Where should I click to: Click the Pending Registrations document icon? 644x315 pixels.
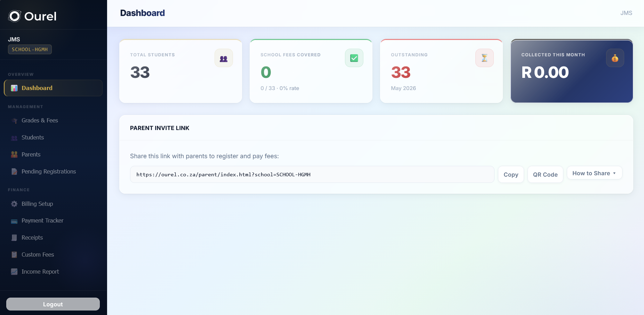pos(14,171)
